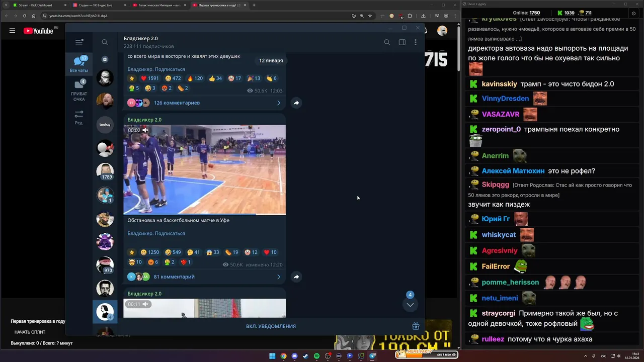644x362 pixels.
Task: Open archived chats icon atop chat list
Action: [105, 59]
